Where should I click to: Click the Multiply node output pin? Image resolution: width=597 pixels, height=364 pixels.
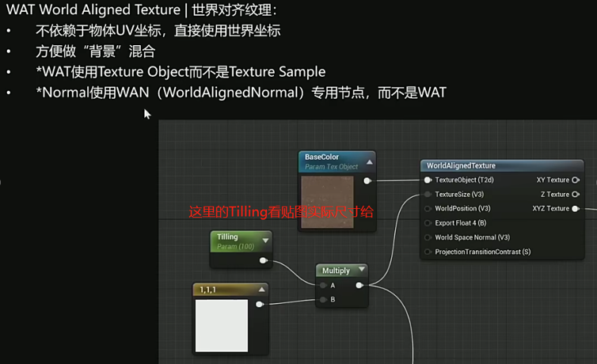pos(359,286)
